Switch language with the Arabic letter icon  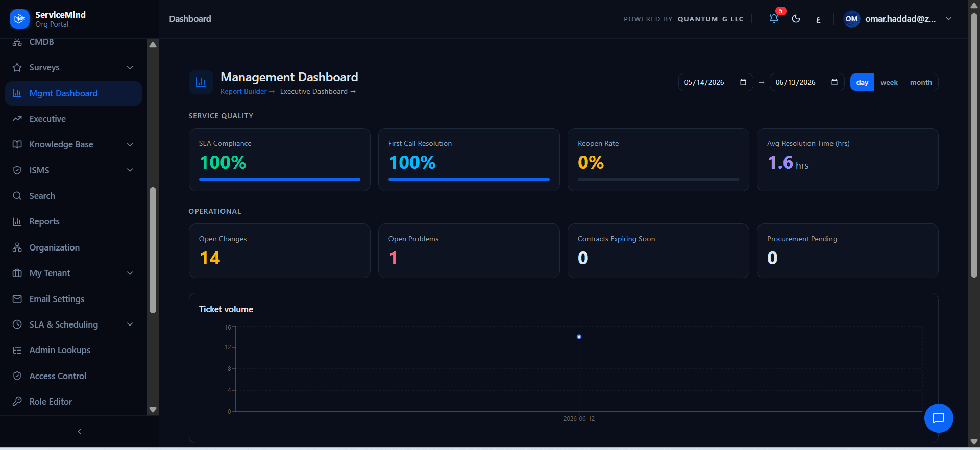click(x=818, y=20)
